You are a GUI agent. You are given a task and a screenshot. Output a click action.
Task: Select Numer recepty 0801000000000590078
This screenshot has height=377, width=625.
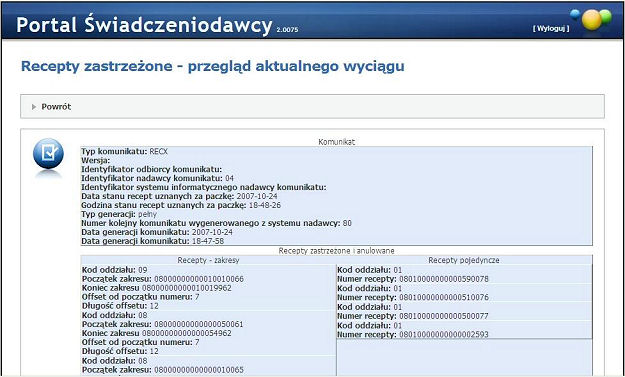tap(413, 279)
